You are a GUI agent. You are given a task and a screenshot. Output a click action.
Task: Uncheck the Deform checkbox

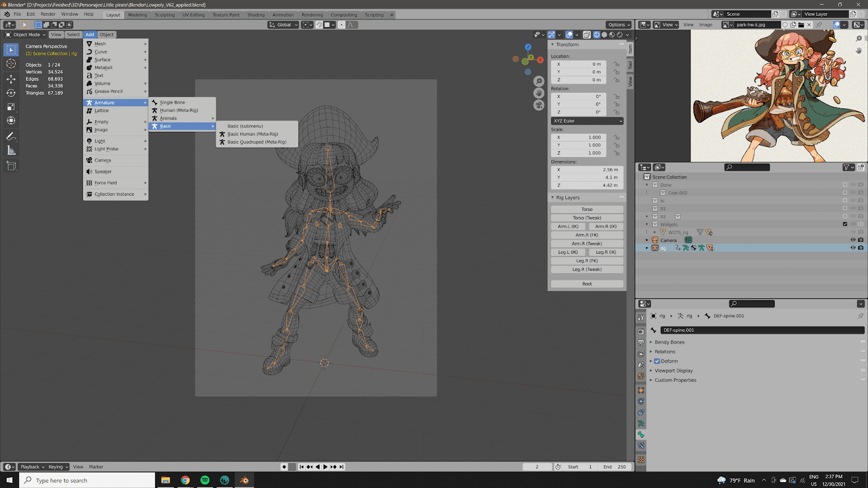pyautogui.click(x=657, y=361)
